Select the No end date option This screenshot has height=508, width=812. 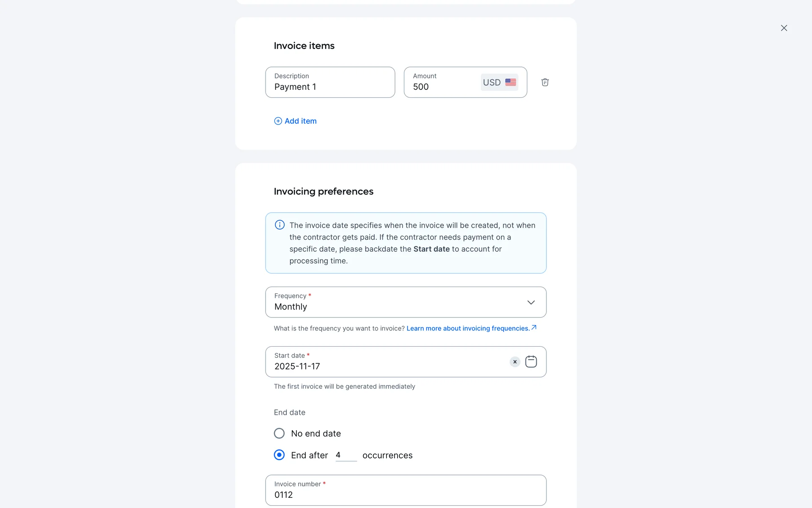coord(279,433)
